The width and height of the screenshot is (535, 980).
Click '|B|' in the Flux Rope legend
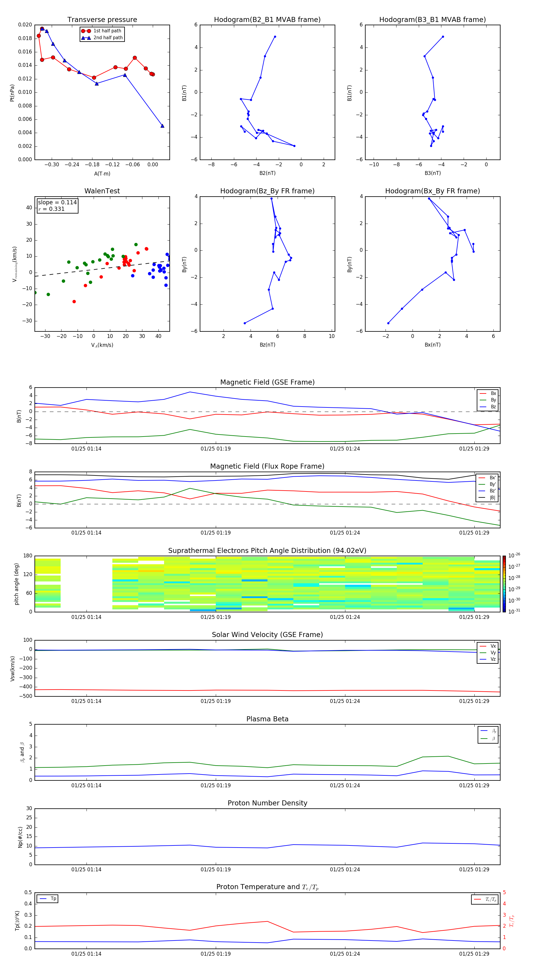(x=492, y=498)
